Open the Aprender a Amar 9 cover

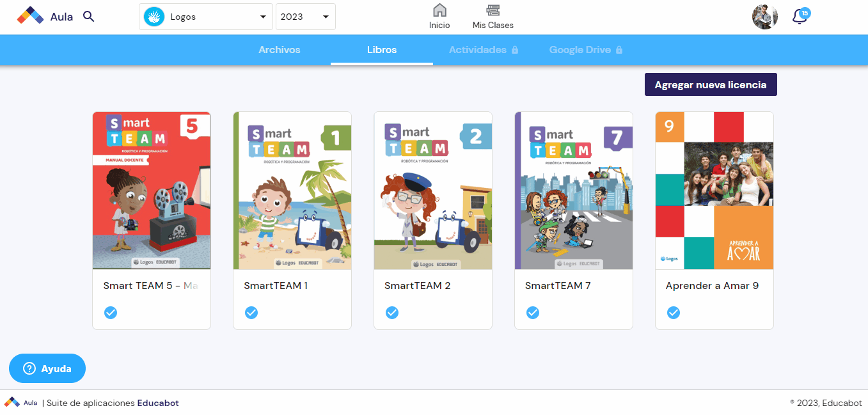[714, 191]
